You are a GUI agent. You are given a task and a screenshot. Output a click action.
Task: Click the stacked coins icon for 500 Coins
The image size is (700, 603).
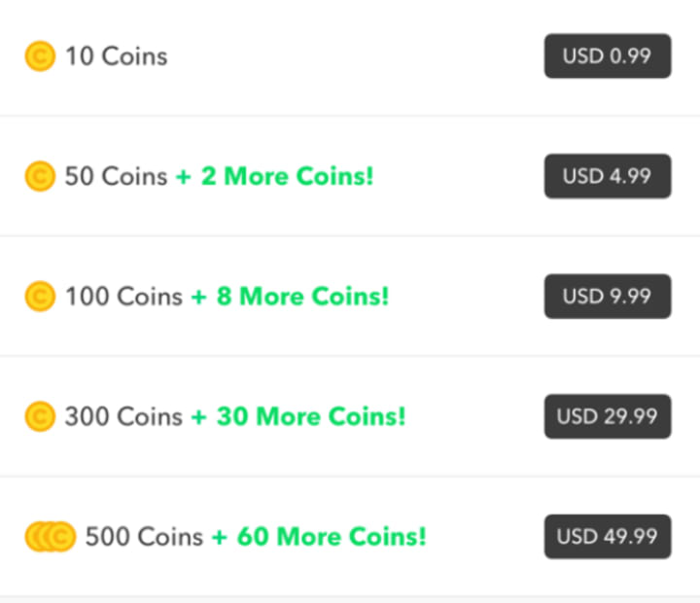coord(50,537)
